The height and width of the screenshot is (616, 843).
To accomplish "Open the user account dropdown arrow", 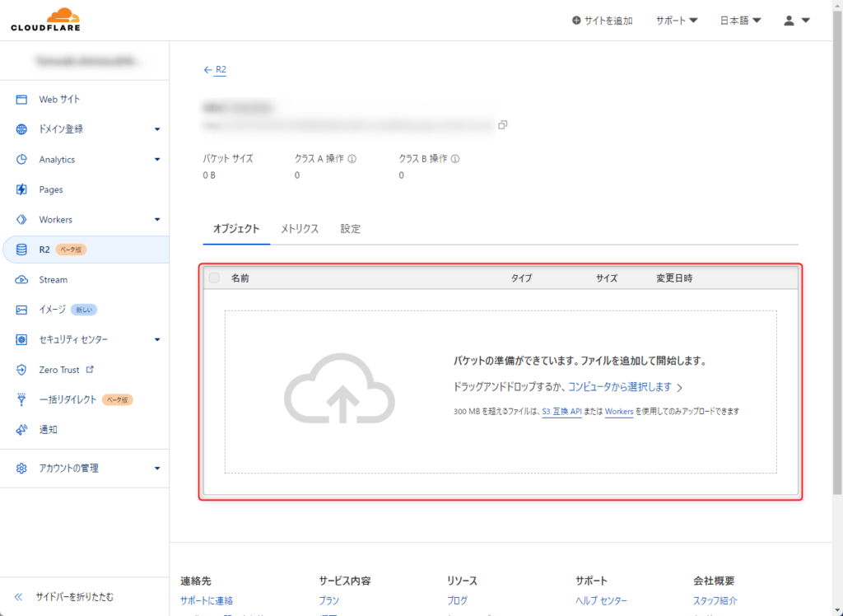I will pyautogui.click(x=805, y=21).
